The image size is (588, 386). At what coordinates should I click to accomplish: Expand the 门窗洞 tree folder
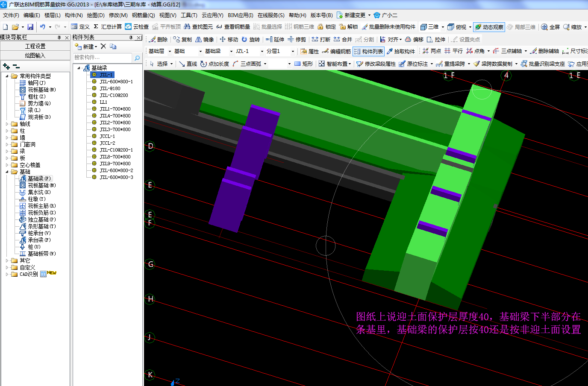(x=7, y=144)
